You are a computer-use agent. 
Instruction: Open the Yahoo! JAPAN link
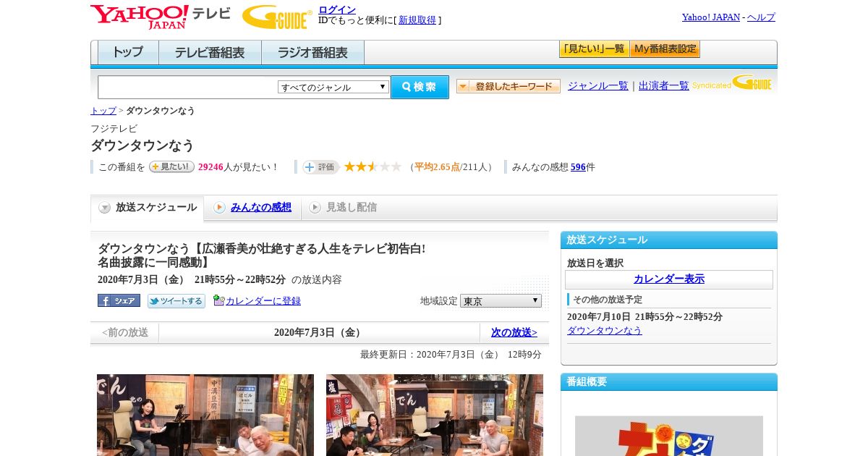711,17
